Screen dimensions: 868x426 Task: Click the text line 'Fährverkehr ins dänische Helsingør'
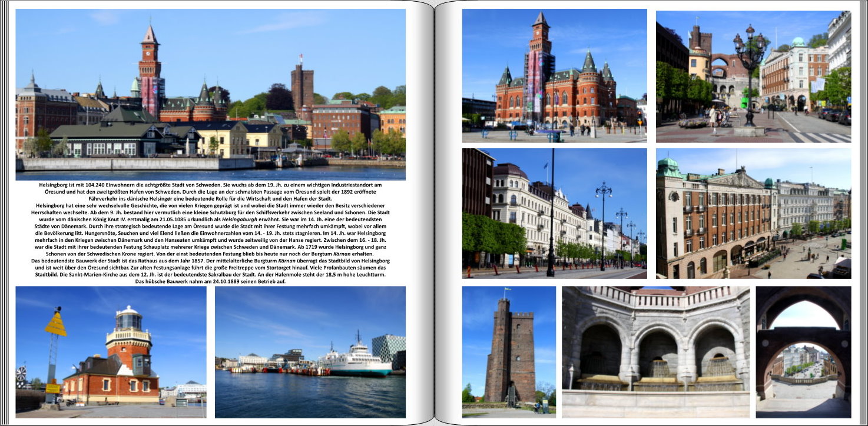click(x=210, y=199)
